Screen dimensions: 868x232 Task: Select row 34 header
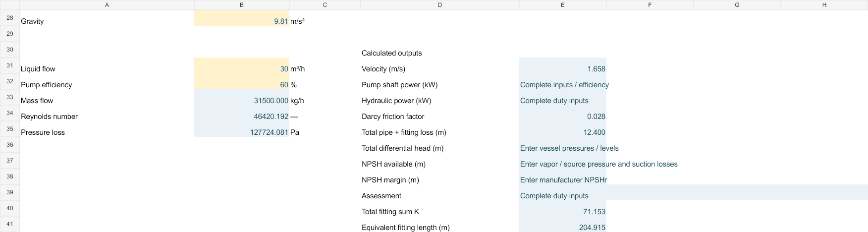(10, 113)
